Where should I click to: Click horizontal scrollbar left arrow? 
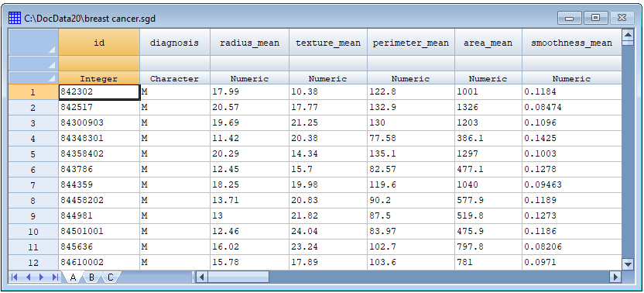202,277
